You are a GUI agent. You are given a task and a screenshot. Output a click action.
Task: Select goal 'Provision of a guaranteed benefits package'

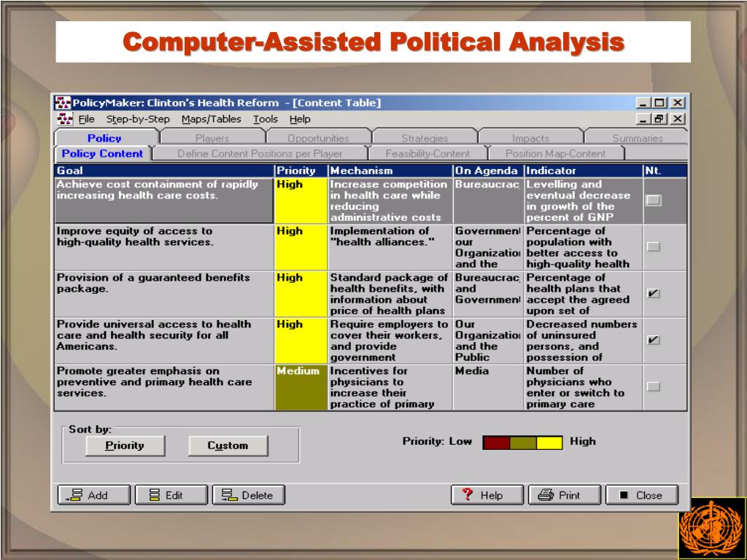164,294
